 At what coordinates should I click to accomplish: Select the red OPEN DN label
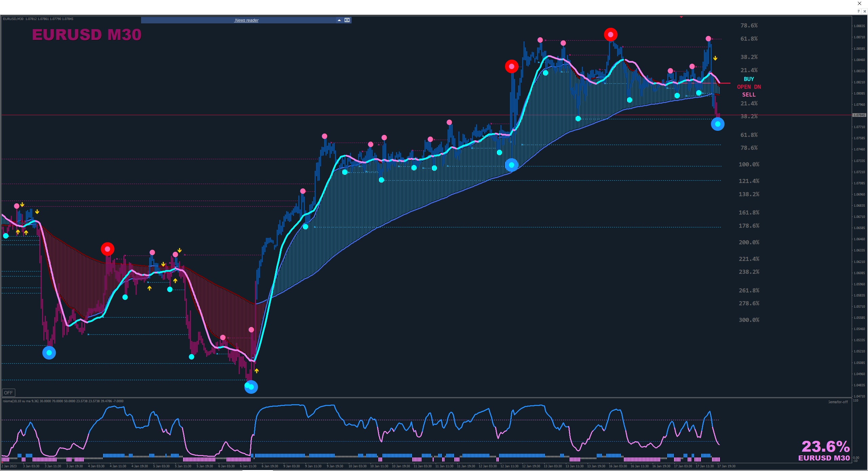point(749,87)
